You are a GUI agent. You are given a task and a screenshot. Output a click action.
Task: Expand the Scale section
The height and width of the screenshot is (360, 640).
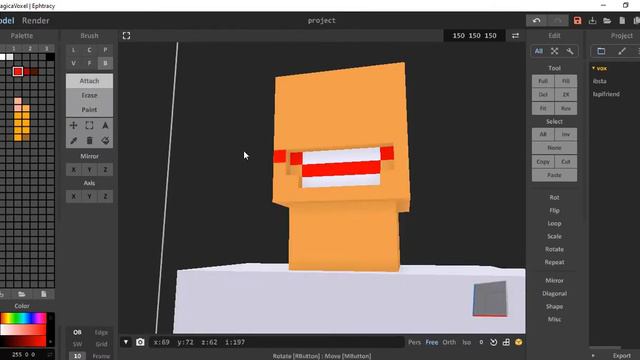(554, 236)
